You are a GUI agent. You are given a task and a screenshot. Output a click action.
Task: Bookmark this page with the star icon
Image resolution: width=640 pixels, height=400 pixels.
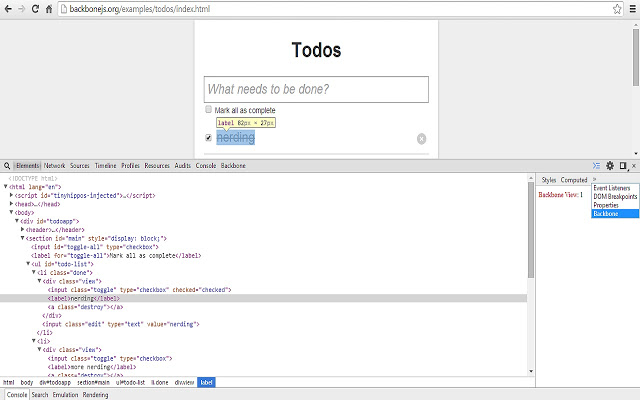(x=617, y=9)
